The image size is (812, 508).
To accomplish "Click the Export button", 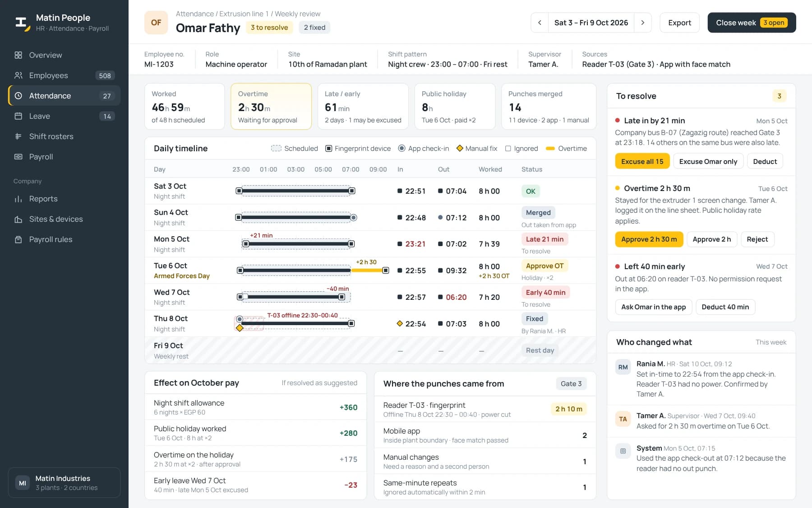I will (x=679, y=23).
